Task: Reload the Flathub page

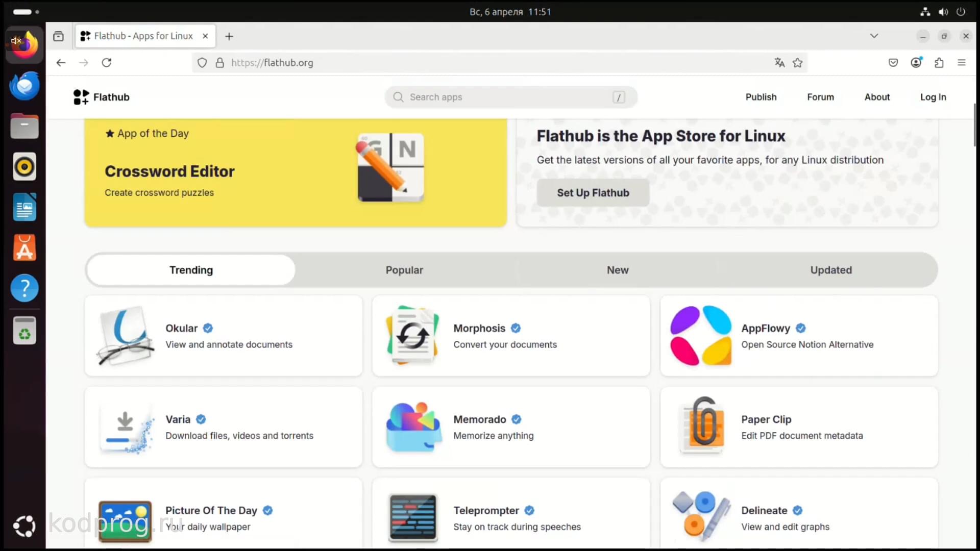Action: [x=106, y=63]
